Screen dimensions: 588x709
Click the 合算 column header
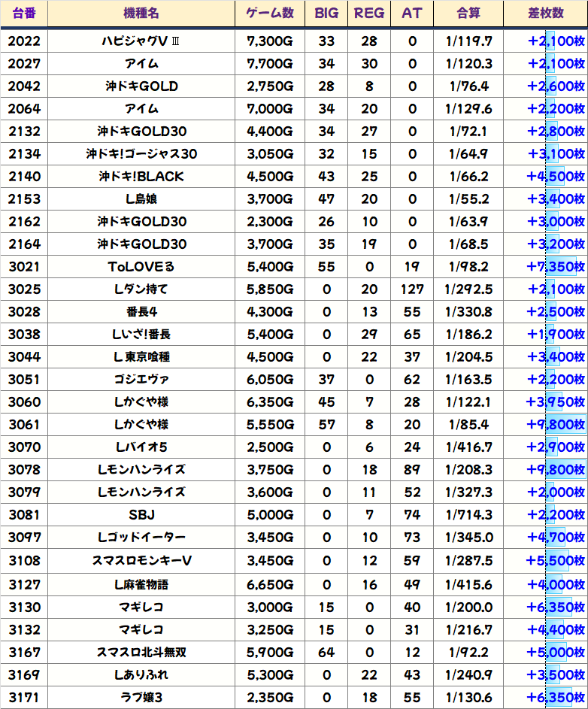click(468, 13)
